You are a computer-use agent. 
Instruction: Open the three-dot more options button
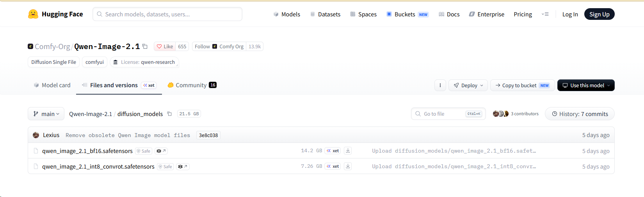pyautogui.click(x=440, y=85)
